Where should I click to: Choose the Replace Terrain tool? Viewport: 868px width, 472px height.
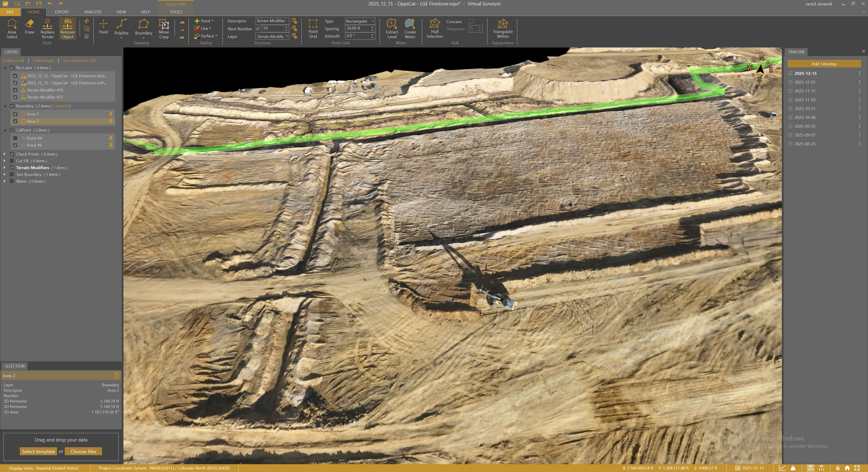[47, 29]
